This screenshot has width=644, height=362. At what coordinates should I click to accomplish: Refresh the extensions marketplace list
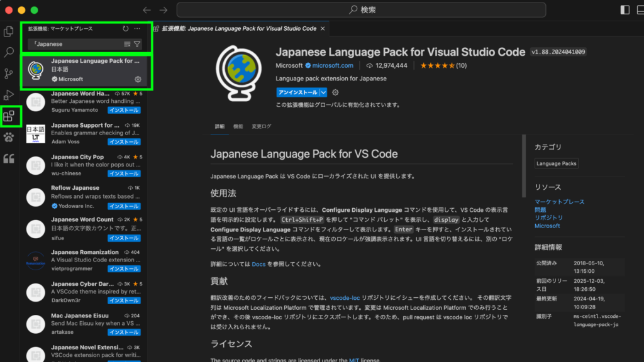(x=126, y=28)
